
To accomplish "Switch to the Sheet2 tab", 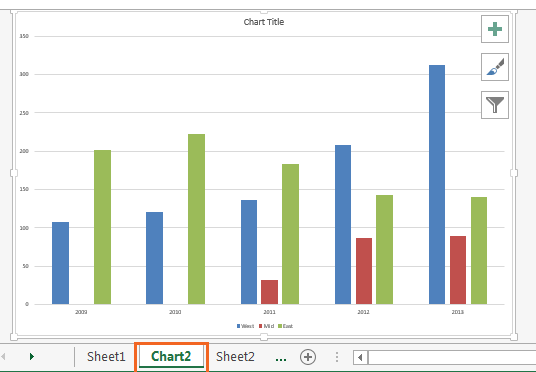I will coord(235,357).
